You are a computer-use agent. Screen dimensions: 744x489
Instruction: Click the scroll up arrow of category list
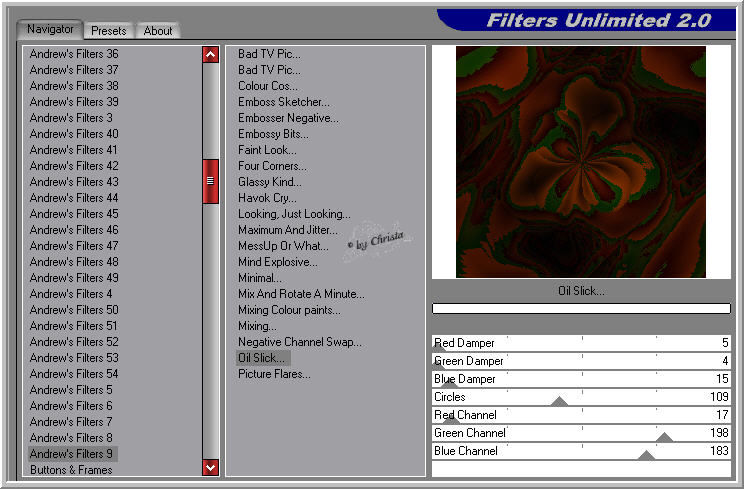pos(210,55)
